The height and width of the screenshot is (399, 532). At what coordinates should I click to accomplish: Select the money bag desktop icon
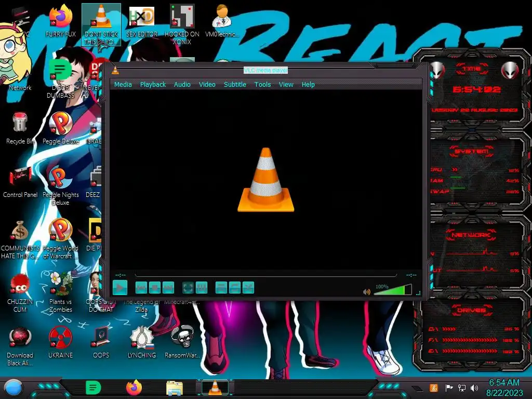(20, 239)
